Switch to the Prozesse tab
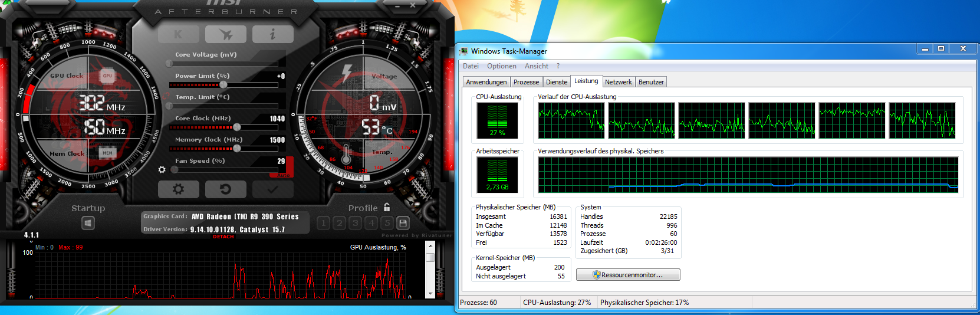Screen dimensions: 980x315 pyautogui.click(x=526, y=82)
